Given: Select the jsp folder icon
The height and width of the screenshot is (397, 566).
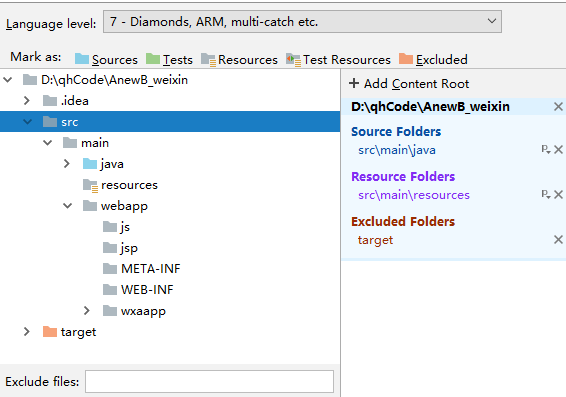Looking at the screenshot, I should pyautogui.click(x=110, y=248).
